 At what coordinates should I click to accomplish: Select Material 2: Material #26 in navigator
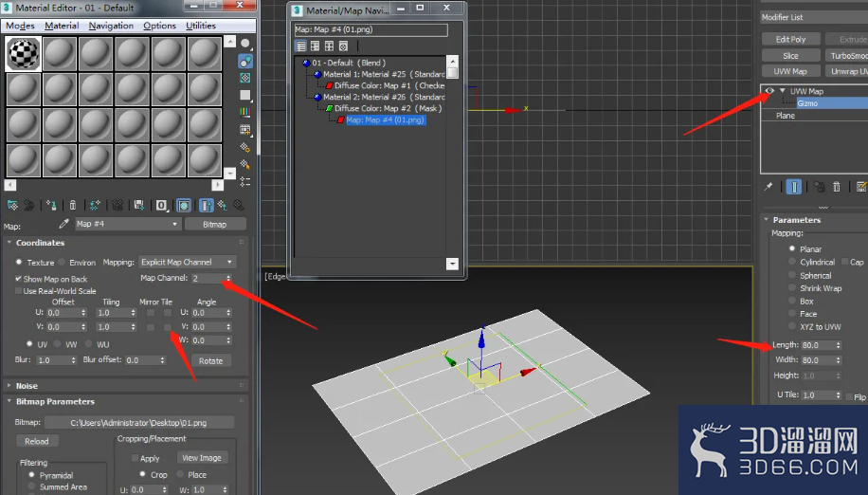(384, 97)
